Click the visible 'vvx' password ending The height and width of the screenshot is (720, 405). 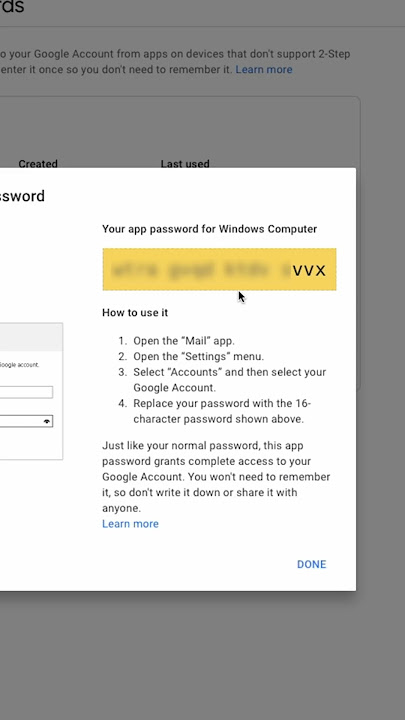(x=309, y=270)
